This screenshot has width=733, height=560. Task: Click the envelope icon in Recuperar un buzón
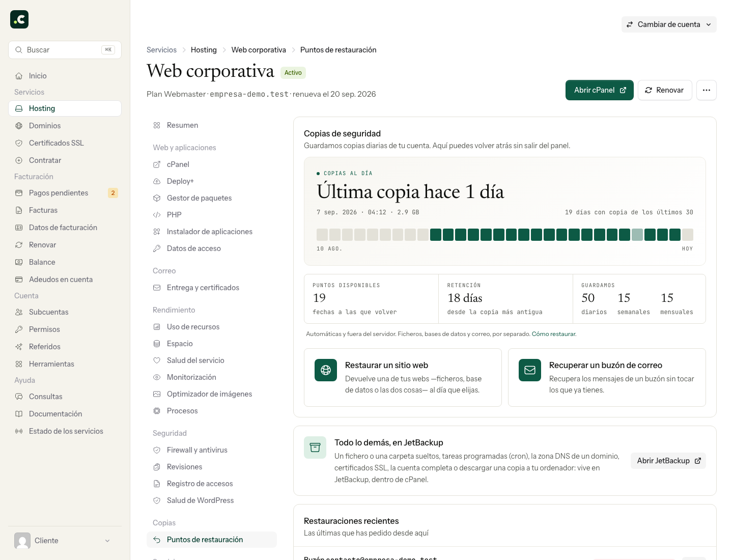point(530,370)
